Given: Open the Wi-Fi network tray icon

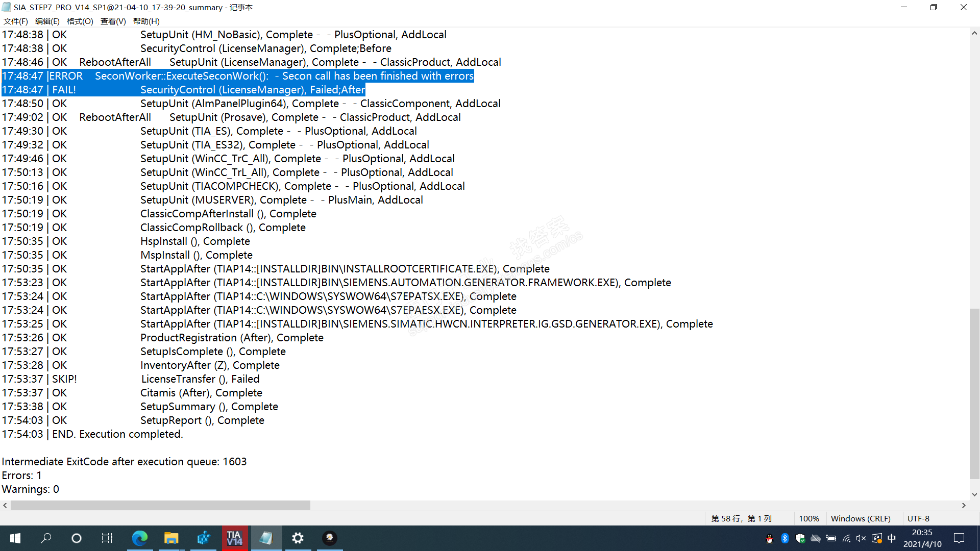Looking at the screenshot, I should coord(846,538).
